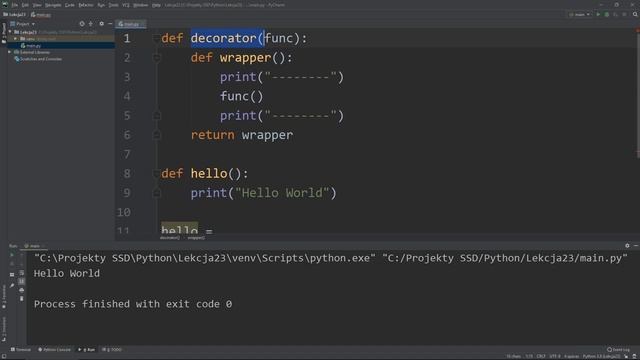640x360 pixels.
Task: Open the TODO tool window button
Action: (x=112, y=350)
